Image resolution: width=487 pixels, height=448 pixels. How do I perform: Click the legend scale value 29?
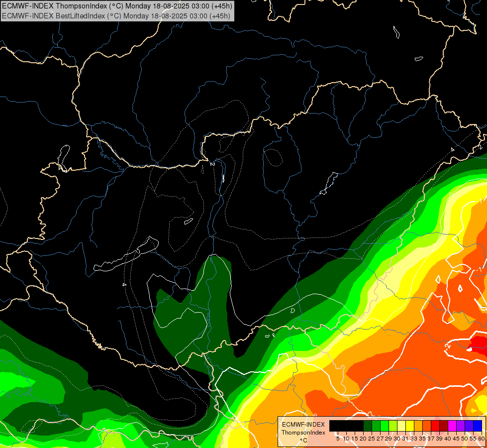click(x=389, y=439)
